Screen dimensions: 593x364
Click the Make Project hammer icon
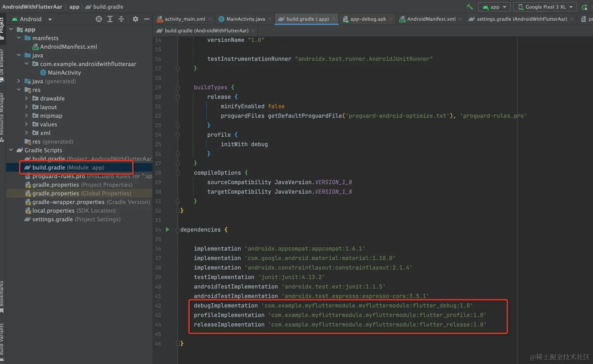[x=469, y=7]
